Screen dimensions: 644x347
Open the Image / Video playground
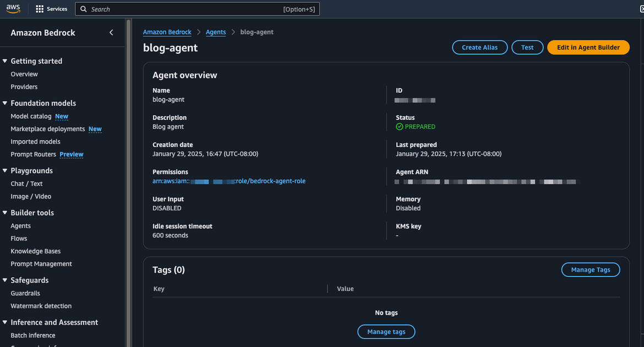pyautogui.click(x=31, y=196)
